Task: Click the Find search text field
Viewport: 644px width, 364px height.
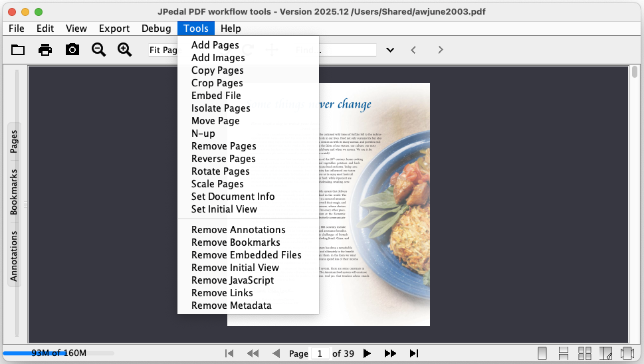Action: pos(348,50)
